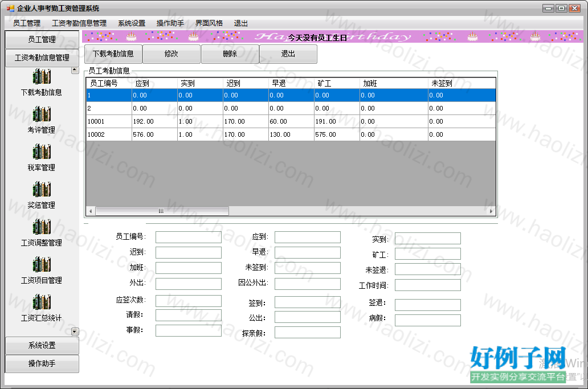Click the 删除 button

pos(230,54)
